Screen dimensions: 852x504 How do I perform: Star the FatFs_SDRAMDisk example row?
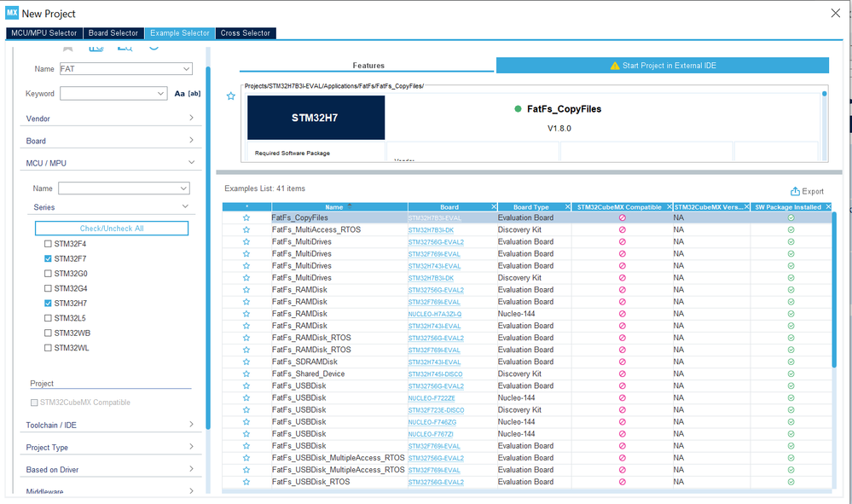click(246, 362)
